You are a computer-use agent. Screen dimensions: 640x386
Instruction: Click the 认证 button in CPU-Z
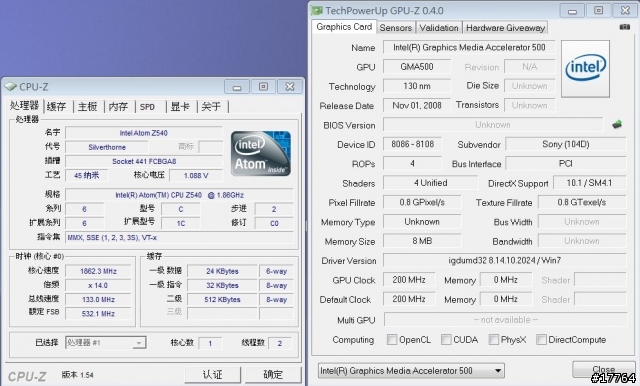coord(213,375)
